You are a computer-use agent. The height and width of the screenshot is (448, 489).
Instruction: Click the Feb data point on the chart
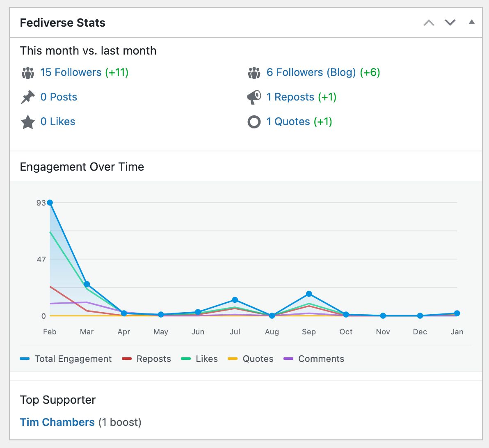point(49,202)
